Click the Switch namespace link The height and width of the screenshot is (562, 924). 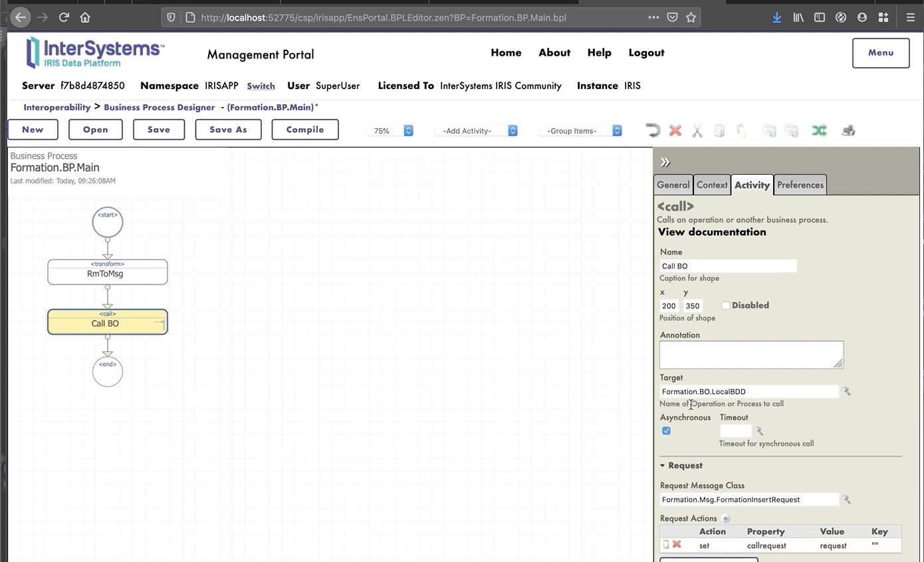coord(261,86)
